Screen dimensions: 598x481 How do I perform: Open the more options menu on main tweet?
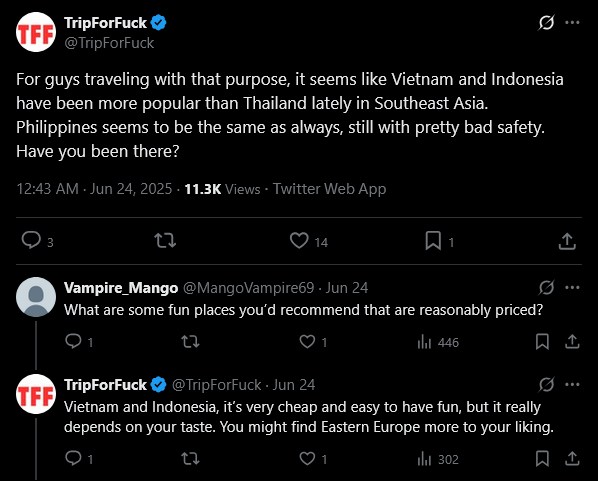[572, 23]
